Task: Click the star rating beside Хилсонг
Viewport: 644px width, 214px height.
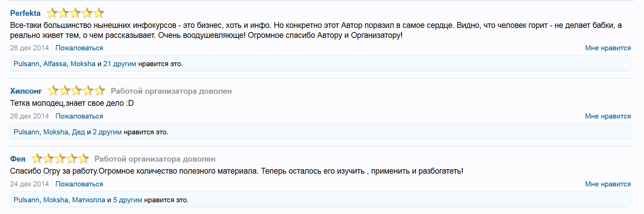Action: coord(76,91)
